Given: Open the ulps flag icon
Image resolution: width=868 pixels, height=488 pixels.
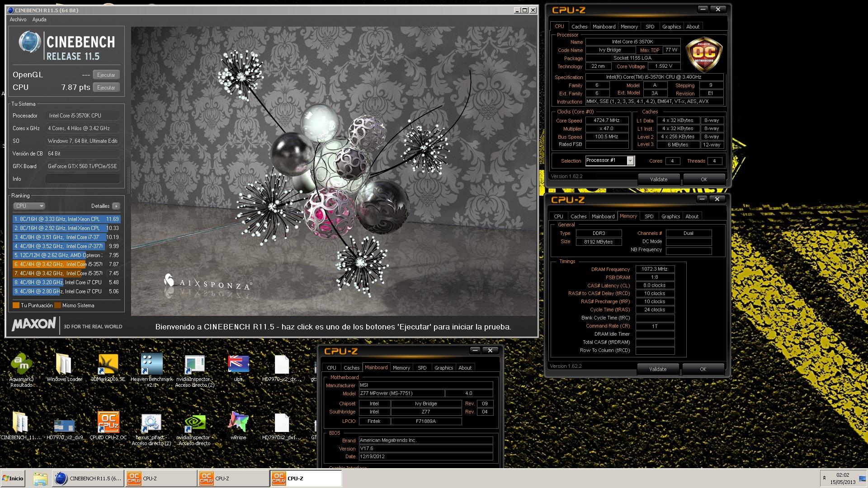Looking at the screenshot, I should [238, 368].
